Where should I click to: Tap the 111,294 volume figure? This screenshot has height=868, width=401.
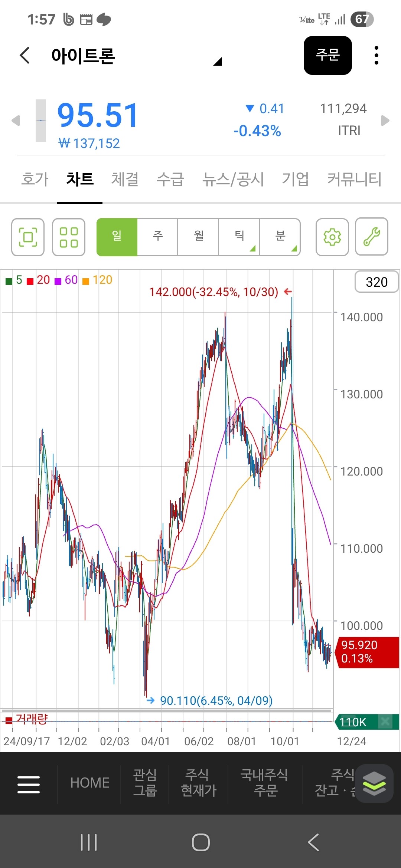click(343, 109)
